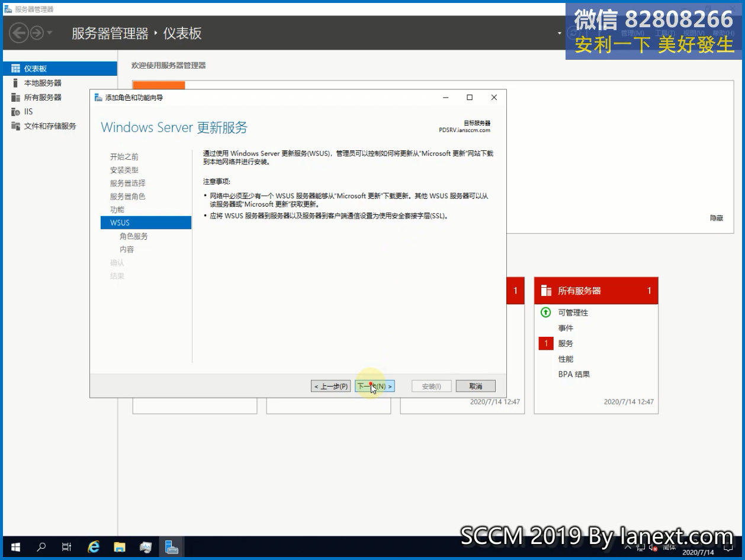Maximize the 添加角色和功能向导 window
The width and height of the screenshot is (745, 560).
coord(470,98)
